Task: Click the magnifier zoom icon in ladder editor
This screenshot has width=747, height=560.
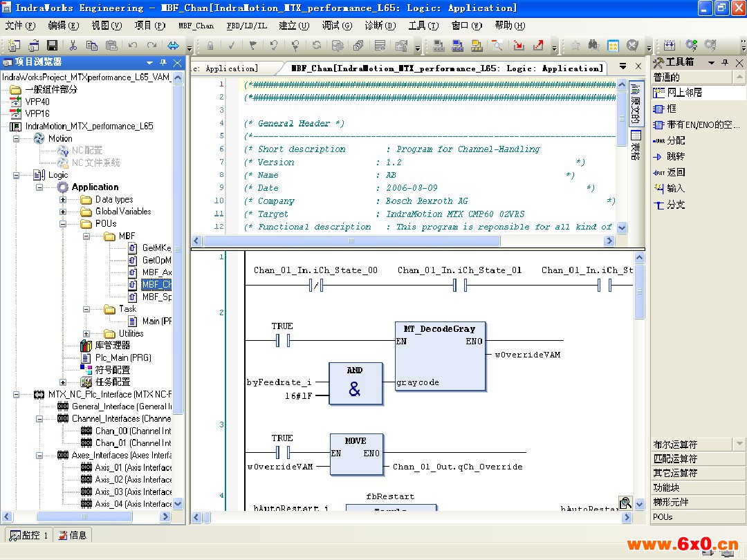Action: [x=625, y=503]
